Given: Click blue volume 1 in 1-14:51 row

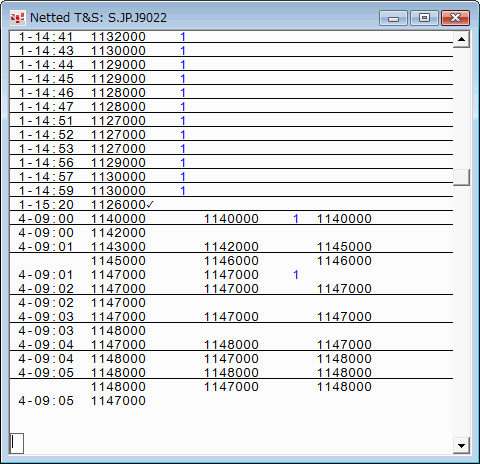Looking at the screenshot, I should [183, 121].
